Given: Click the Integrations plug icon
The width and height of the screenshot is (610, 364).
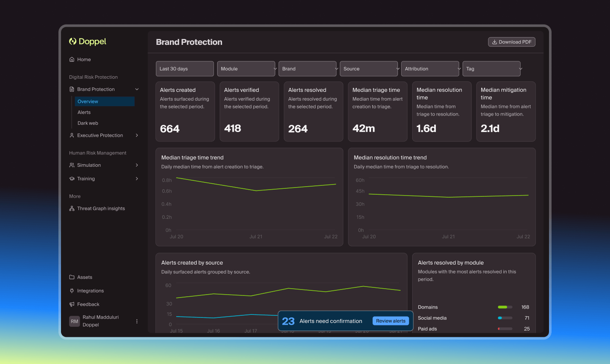Looking at the screenshot, I should (x=72, y=291).
